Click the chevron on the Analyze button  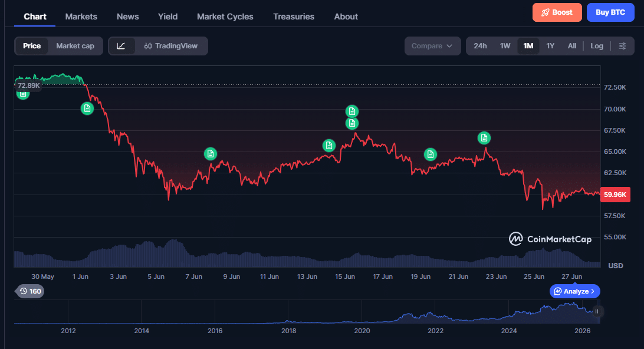click(x=593, y=291)
